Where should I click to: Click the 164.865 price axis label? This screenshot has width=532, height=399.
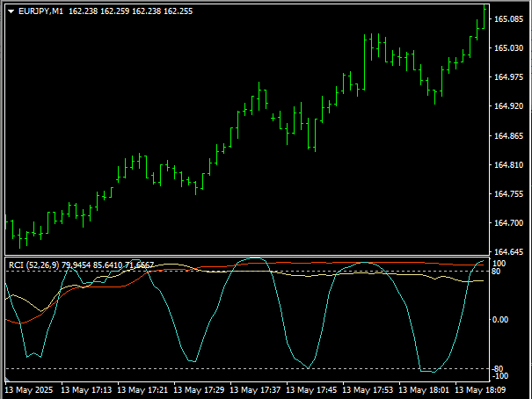pos(508,135)
